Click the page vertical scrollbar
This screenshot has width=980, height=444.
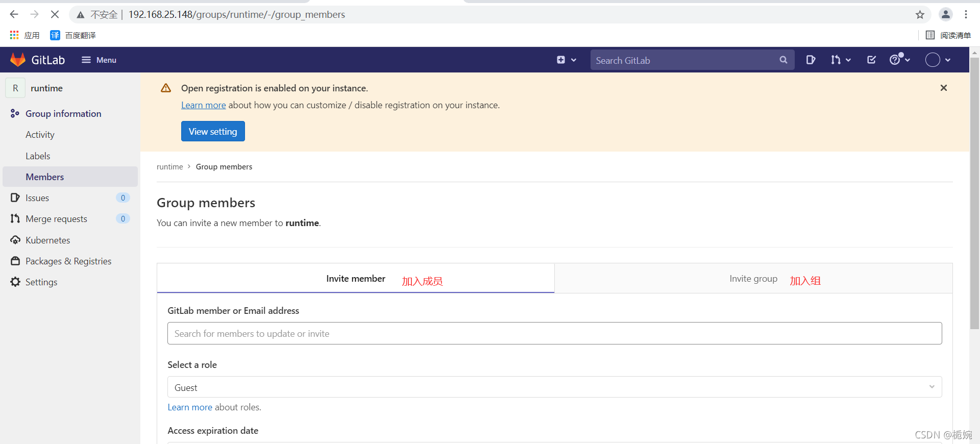coord(975,194)
